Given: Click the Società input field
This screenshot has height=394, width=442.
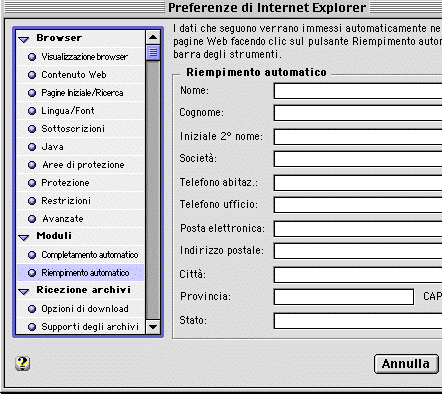Looking at the screenshot, I should point(358,159).
